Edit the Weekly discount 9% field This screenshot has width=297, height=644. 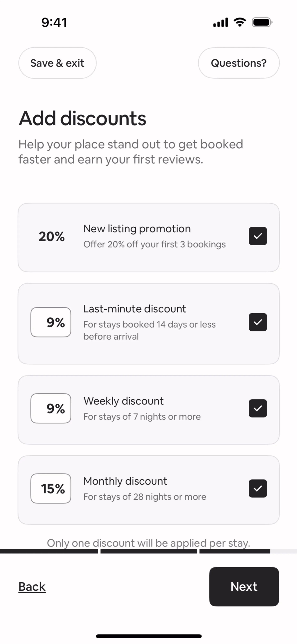51,408
